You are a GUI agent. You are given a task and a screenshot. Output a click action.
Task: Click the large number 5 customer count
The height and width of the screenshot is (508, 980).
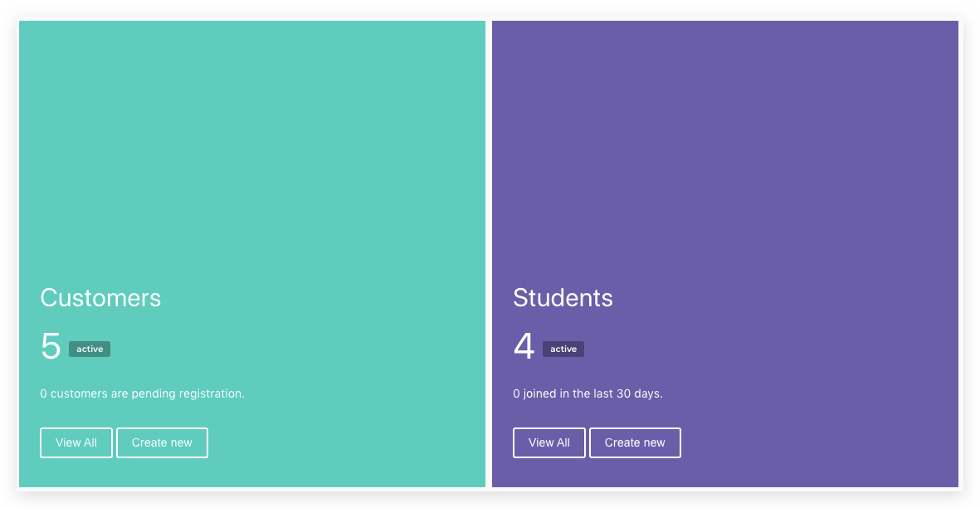51,346
